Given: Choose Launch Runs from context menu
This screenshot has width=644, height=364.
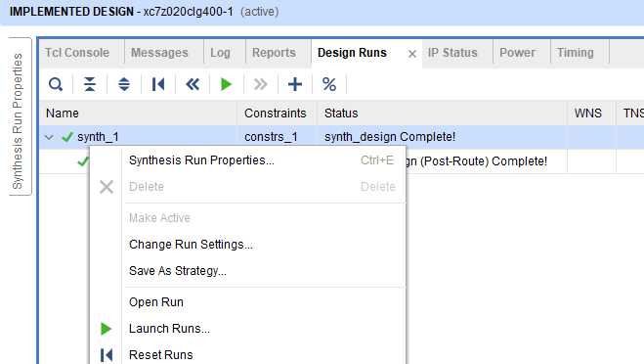Looking at the screenshot, I should coord(248,328).
